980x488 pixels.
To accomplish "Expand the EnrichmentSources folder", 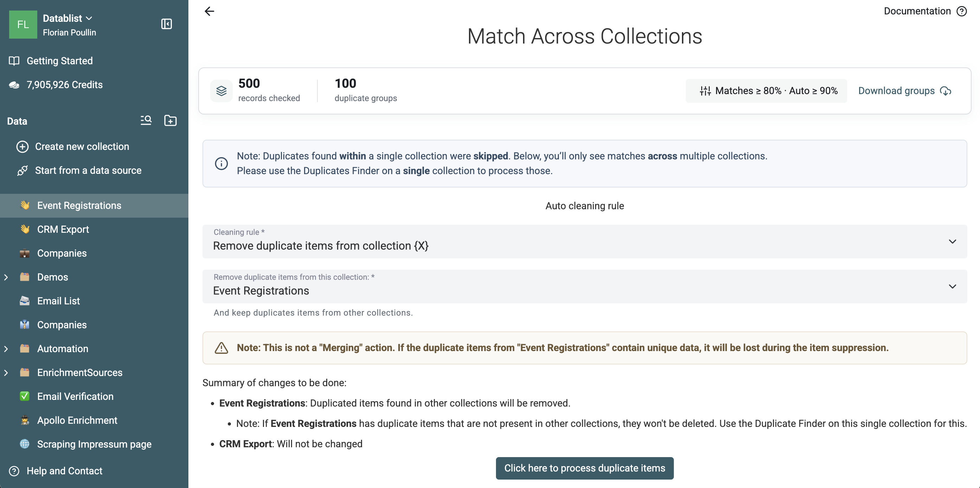I will pyautogui.click(x=6, y=372).
